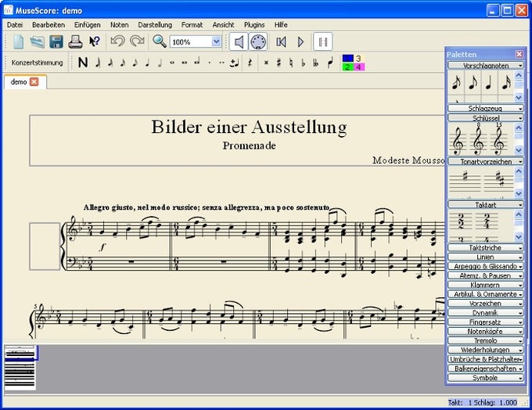Screen dimensions: 532x410
Task: Open the 100% zoom level dropdown
Action: tap(216, 41)
